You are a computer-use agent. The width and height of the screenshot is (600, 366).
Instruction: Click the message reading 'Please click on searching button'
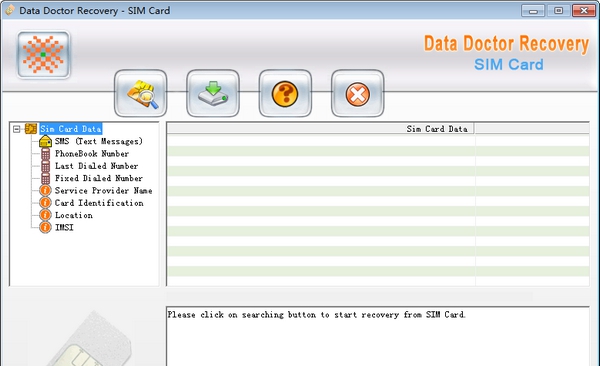click(x=316, y=315)
